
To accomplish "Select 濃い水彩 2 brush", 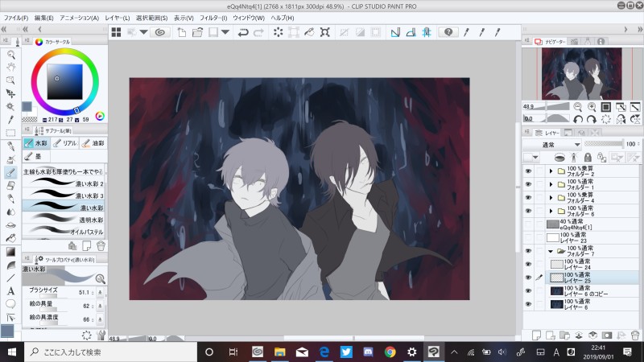I will [64, 183].
